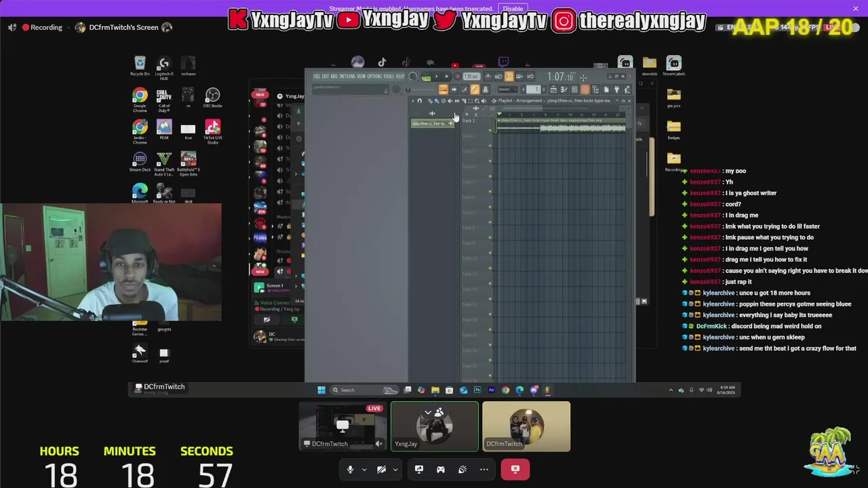Click the FL Studio record button
Image resolution: width=868 pixels, height=488 pixels.
pyautogui.click(x=458, y=77)
